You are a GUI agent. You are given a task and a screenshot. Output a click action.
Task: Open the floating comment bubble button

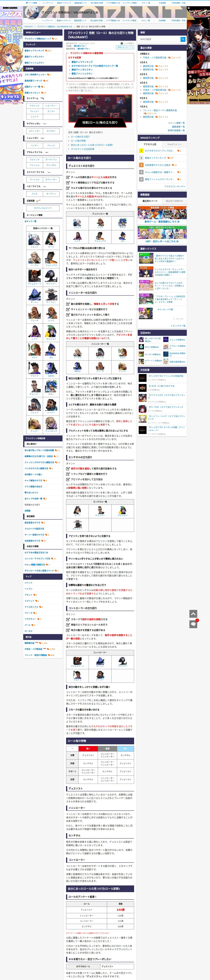pyautogui.click(x=193, y=624)
